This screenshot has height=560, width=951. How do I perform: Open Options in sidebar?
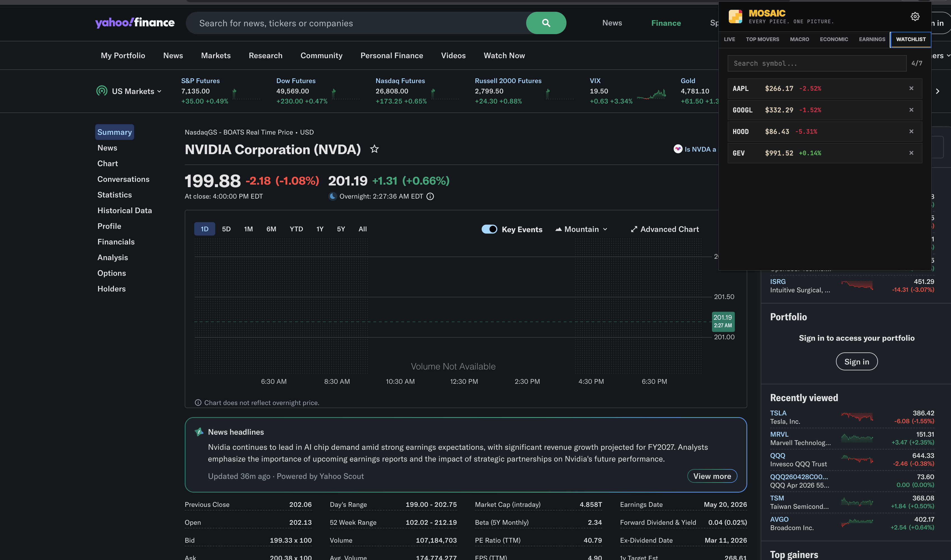tap(111, 273)
